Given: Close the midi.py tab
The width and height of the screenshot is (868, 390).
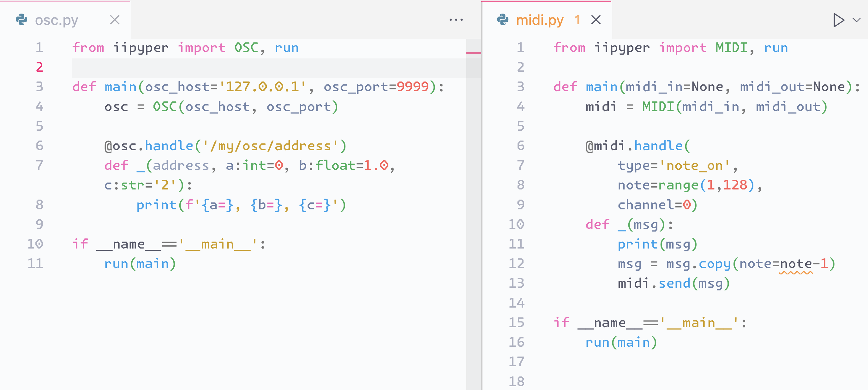Looking at the screenshot, I should (x=596, y=20).
